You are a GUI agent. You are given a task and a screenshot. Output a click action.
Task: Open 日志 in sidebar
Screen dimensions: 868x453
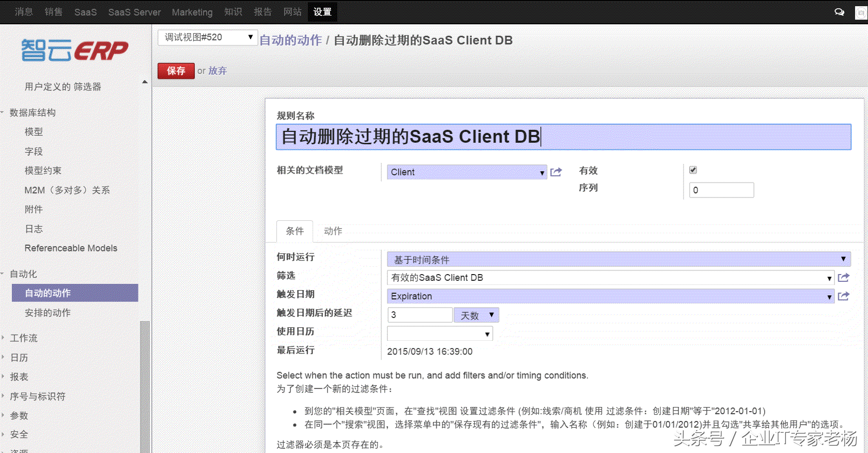click(34, 229)
